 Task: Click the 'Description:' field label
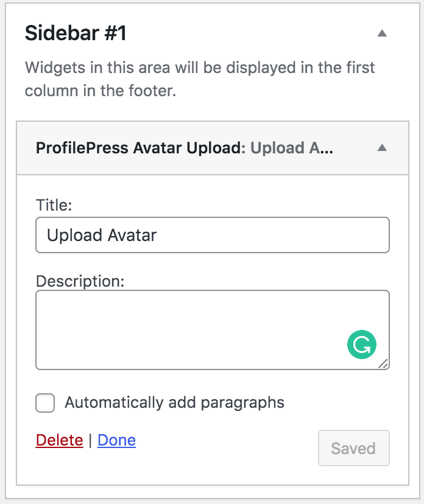pos(80,281)
